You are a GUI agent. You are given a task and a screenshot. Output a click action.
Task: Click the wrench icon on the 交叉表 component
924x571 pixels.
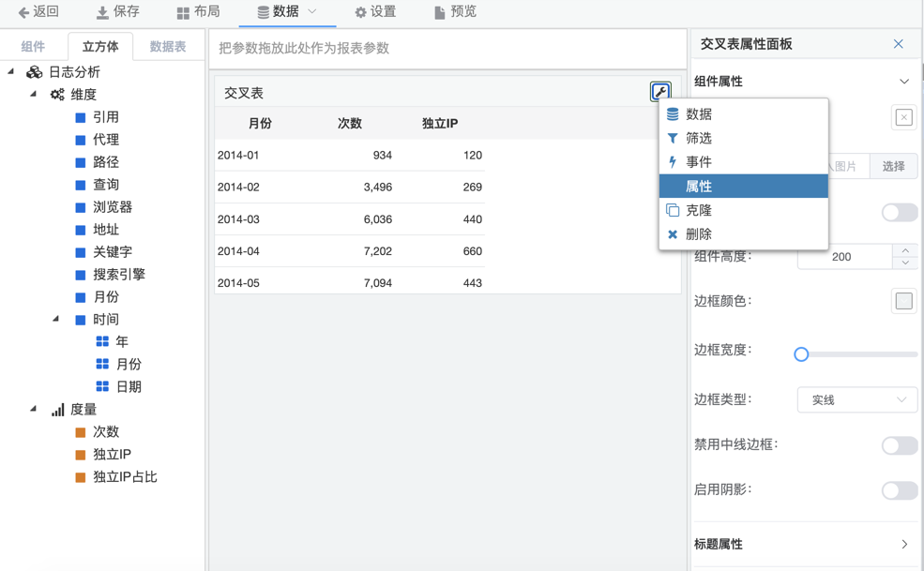tap(660, 91)
